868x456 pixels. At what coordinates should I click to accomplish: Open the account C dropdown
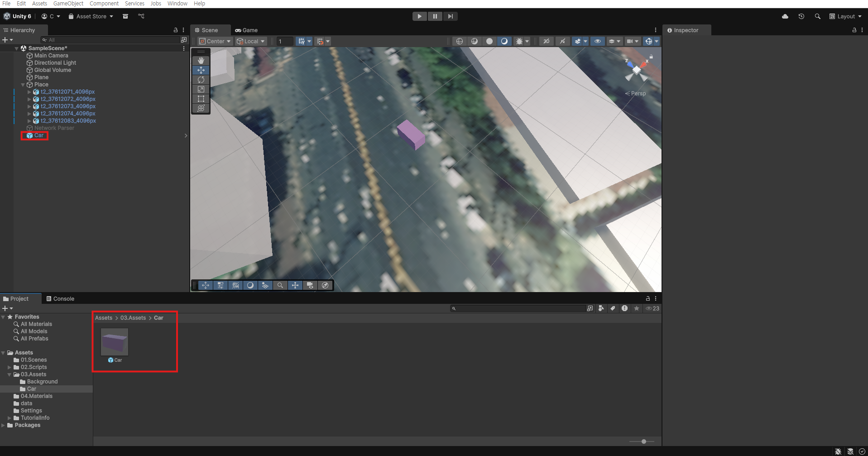click(x=51, y=16)
